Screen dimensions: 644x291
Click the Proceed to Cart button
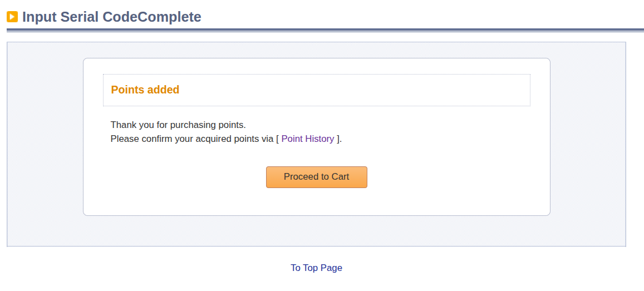tap(317, 177)
